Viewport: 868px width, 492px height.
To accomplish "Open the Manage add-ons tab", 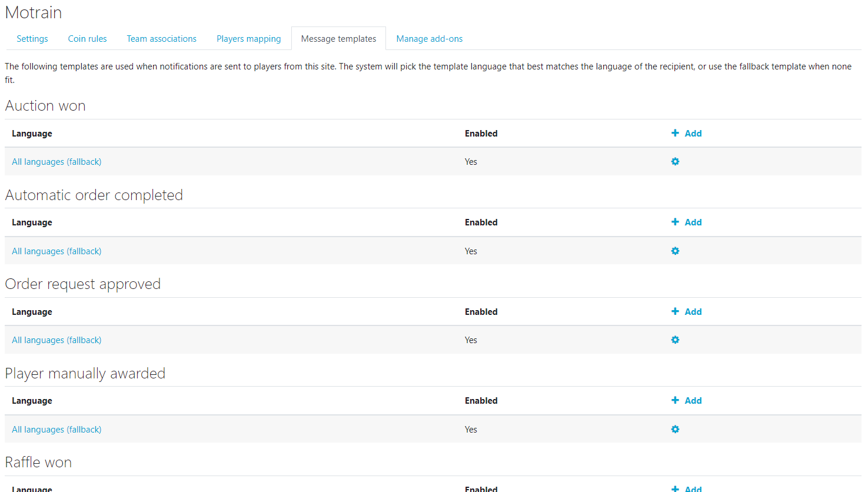I will [430, 39].
